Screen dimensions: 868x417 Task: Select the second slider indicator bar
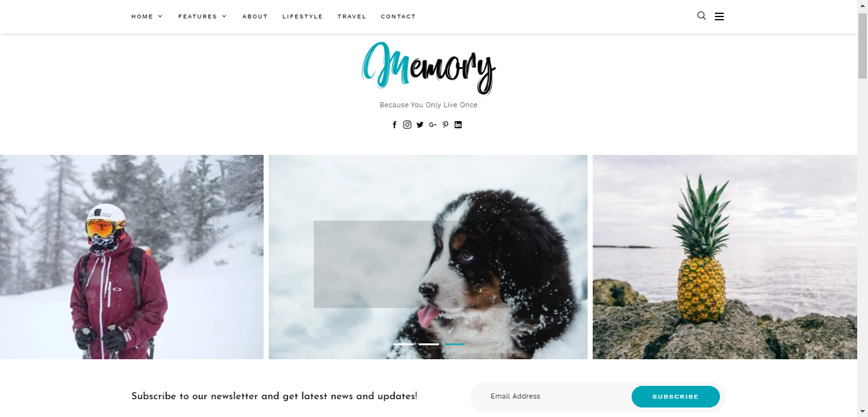(429, 344)
